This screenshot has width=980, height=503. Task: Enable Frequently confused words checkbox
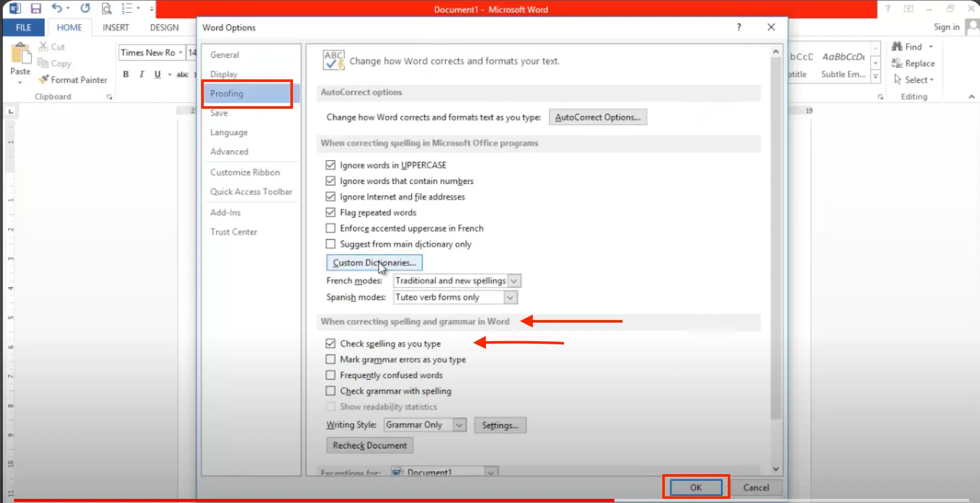pyautogui.click(x=331, y=375)
